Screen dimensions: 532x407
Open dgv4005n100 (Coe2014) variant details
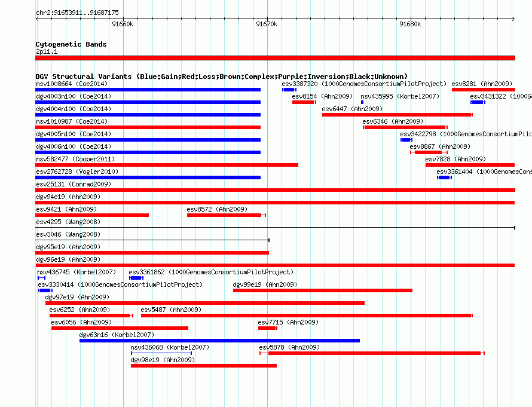click(74, 134)
